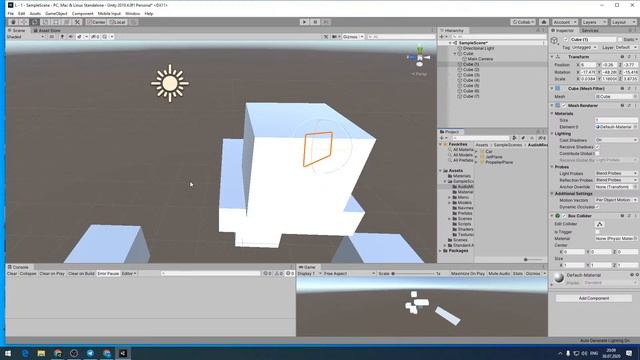Open the Account dropdown
Viewport: 640px width, 360px height.
(564, 22)
